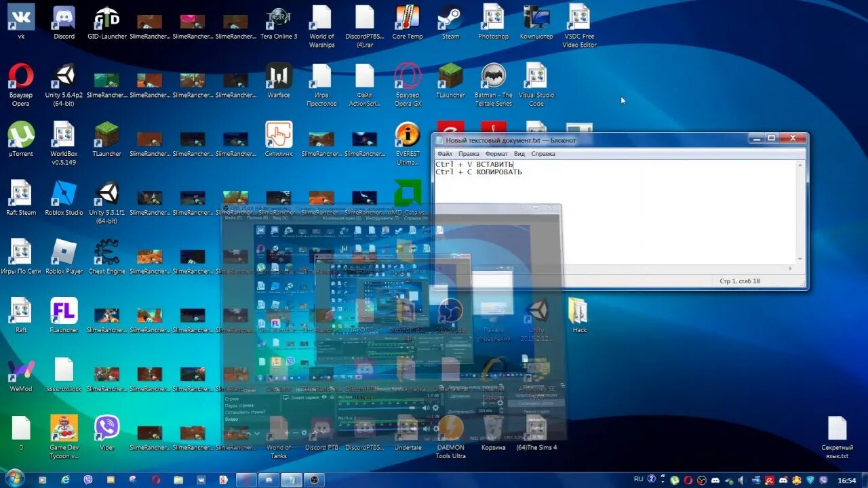Image resolution: width=868 pixels, height=488 pixels.
Task: Select the GID-Launcher desktop icon
Action: tap(107, 22)
